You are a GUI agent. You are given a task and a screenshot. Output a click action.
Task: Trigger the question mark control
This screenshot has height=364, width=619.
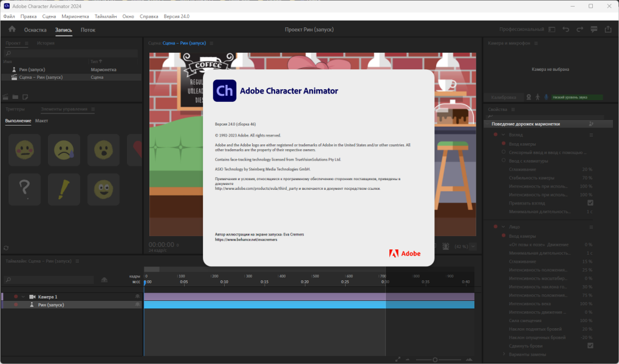tap(24, 189)
